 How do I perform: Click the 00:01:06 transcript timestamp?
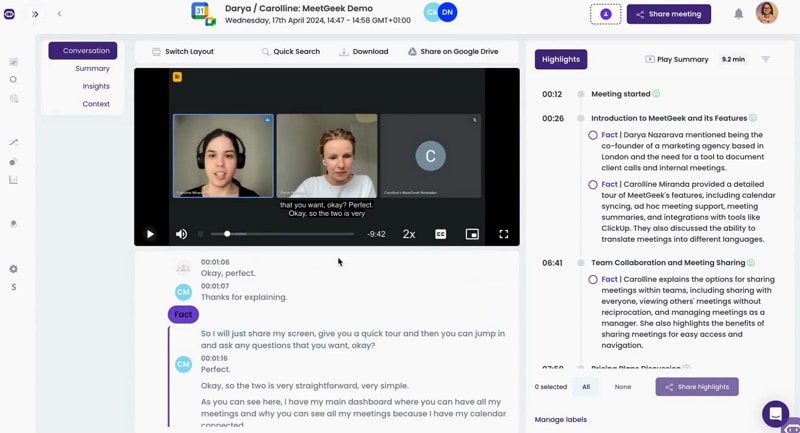point(215,262)
